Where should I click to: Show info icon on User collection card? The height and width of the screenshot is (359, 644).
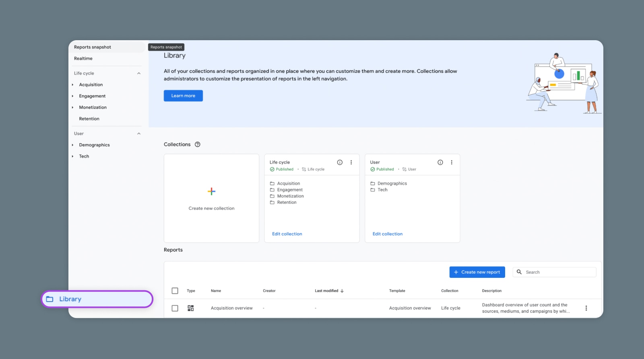pos(440,162)
